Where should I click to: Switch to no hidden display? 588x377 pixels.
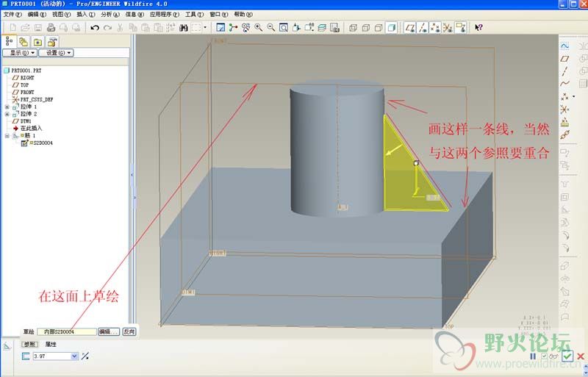click(x=379, y=27)
